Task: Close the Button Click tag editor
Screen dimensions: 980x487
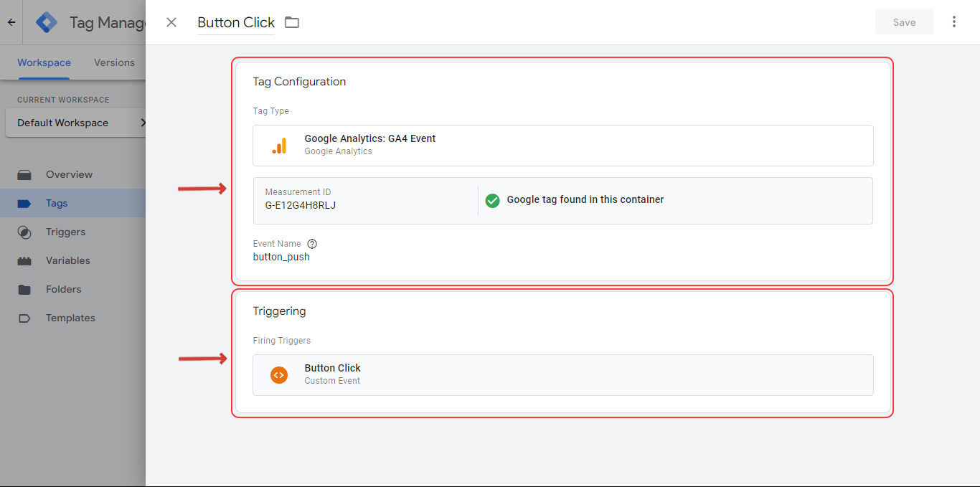Action: coord(171,22)
